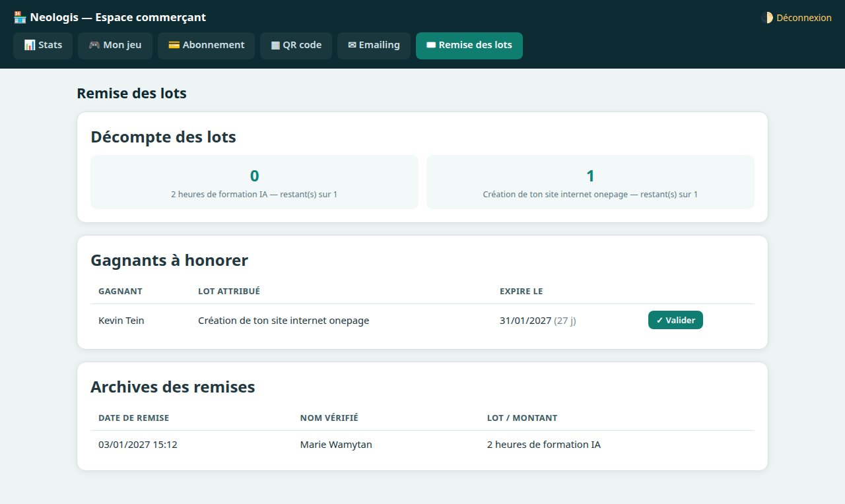This screenshot has height=504, width=845.
Task: Click the GAGNANT column header
Action: tap(120, 291)
